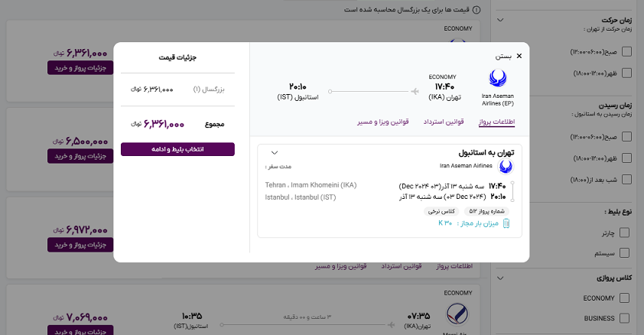Collapse the تهران به استانبول flight section chevron
Image resolution: width=644 pixels, height=335 pixels.
click(275, 153)
